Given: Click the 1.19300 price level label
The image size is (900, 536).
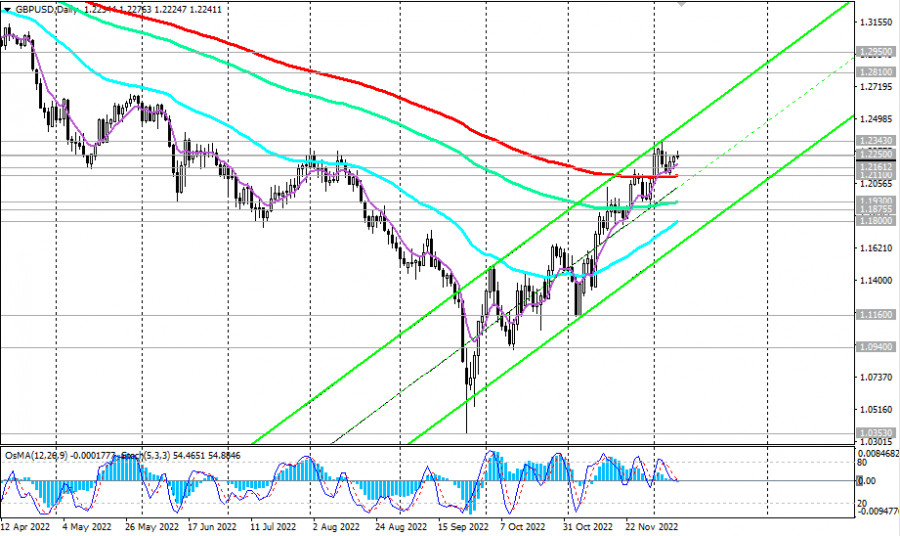Looking at the screenshot, I should click(x=874, y=201).
